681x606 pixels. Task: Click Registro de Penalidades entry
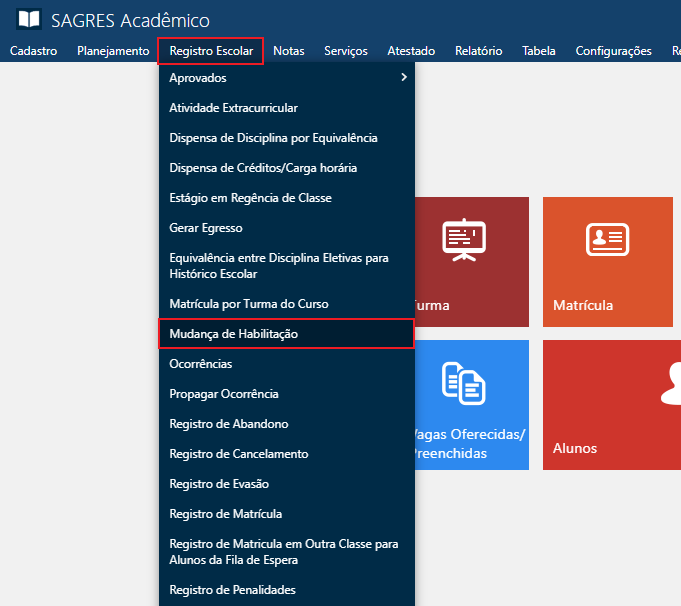[232, 590]
